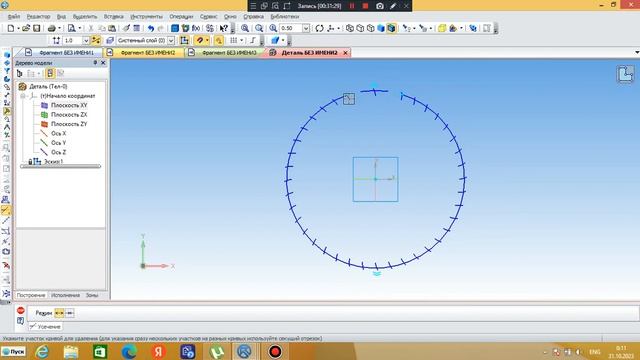Click the Sketch mode icon on current state toolbar
This screenshot has height=360, width=640.
tap(184, 40)
